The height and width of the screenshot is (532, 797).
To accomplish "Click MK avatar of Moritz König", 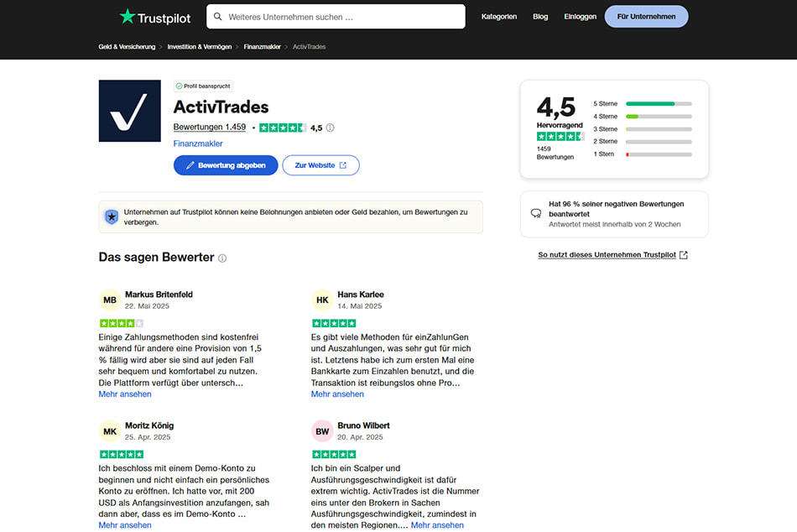I will tap(110, 431).
